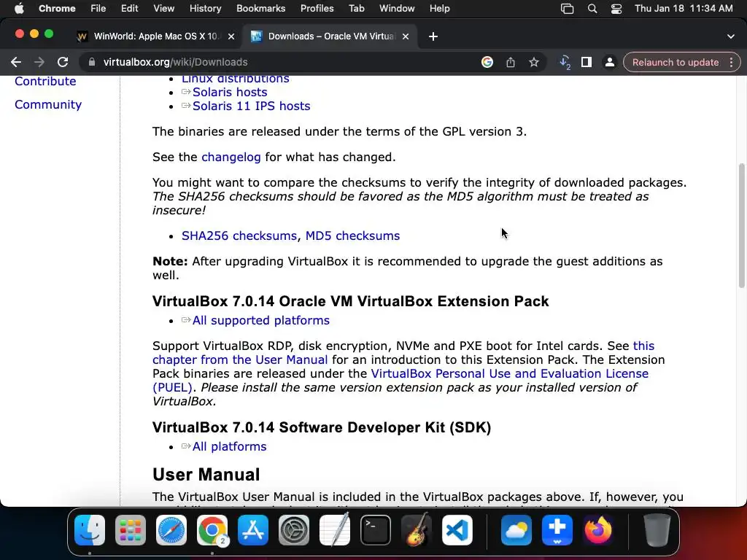
Task: Open Finder from the dock
Action: (x=90, y=529)
